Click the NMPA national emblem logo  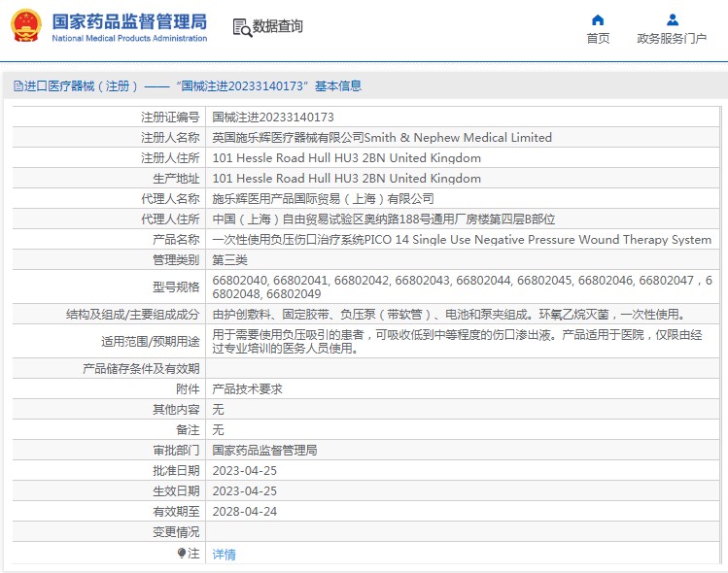coord(26,26)
